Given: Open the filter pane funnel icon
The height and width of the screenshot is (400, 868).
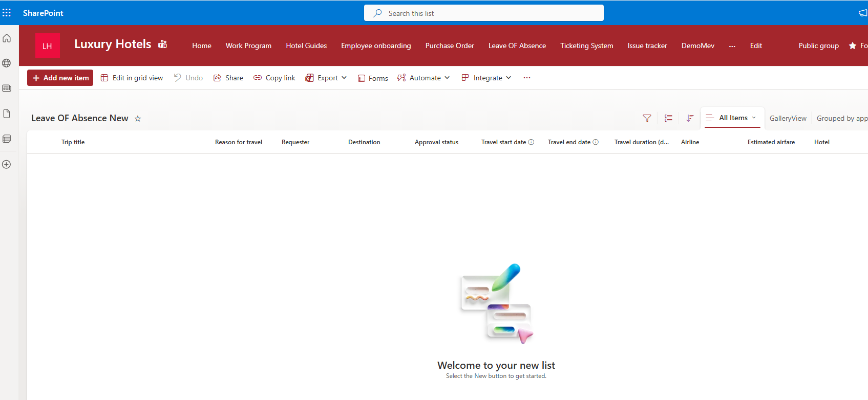Looking at the screenshot, I should click(647, 118).
